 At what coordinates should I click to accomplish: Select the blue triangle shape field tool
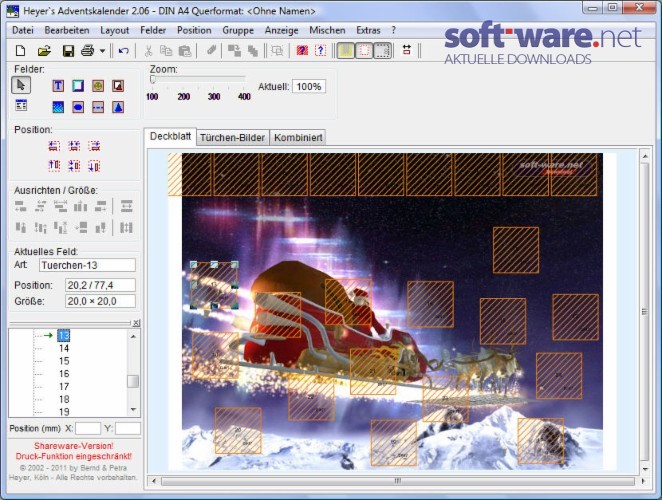coord(118,107)
